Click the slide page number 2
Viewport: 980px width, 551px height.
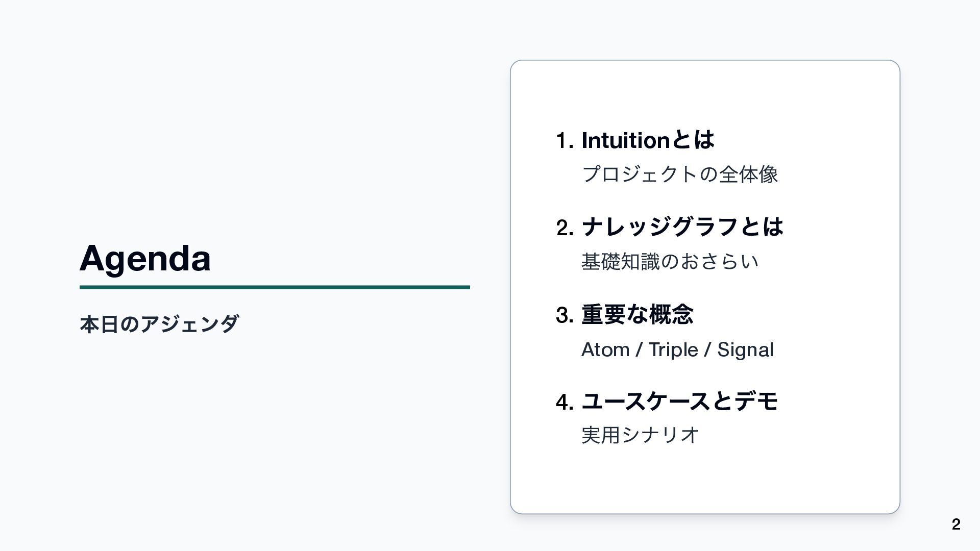[956, 524]
